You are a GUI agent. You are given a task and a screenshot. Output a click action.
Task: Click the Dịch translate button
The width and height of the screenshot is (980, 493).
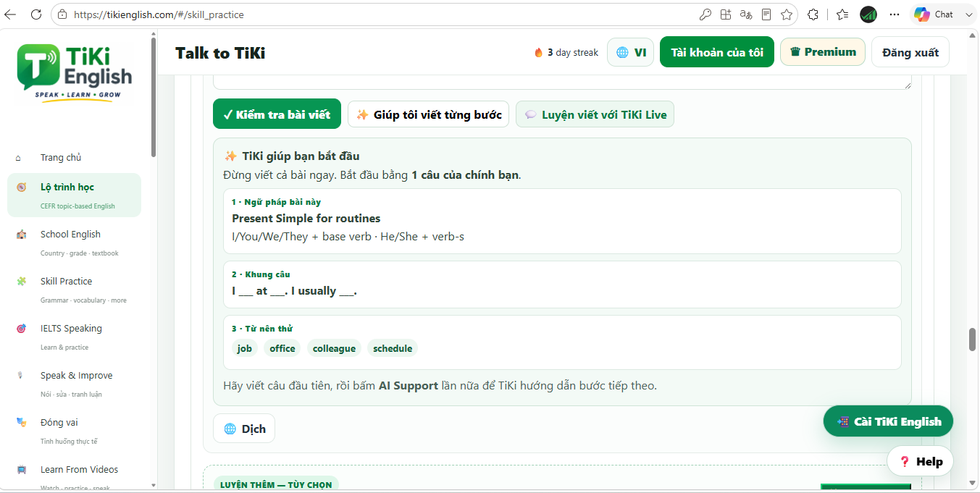pos(244,429)
